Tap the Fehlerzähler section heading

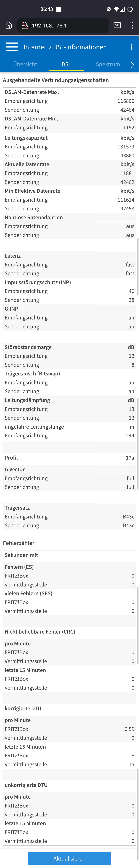tap(19, 543)
